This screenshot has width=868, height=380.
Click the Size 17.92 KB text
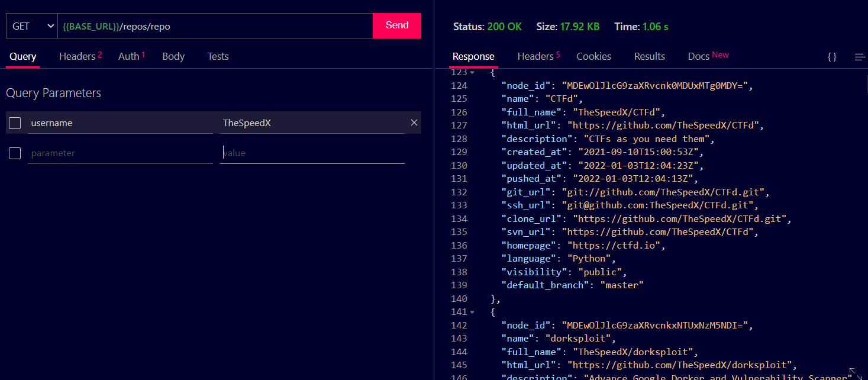tap(567, 26)
